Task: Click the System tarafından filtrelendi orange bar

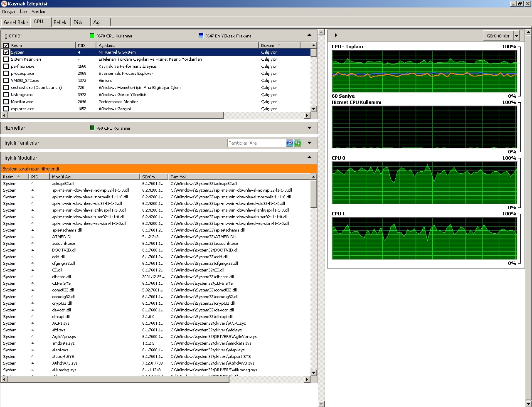Action: coord(159,169)
